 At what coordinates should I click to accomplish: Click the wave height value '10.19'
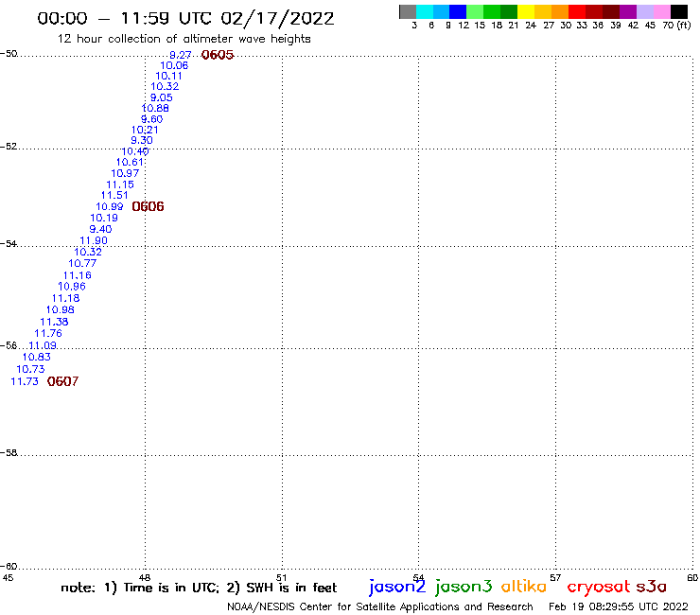(104, 218)
